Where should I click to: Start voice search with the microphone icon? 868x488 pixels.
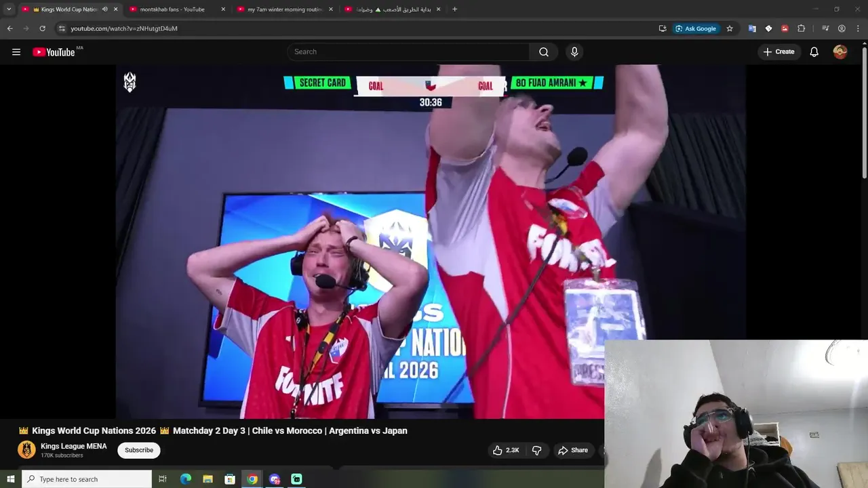click(574, 52)
